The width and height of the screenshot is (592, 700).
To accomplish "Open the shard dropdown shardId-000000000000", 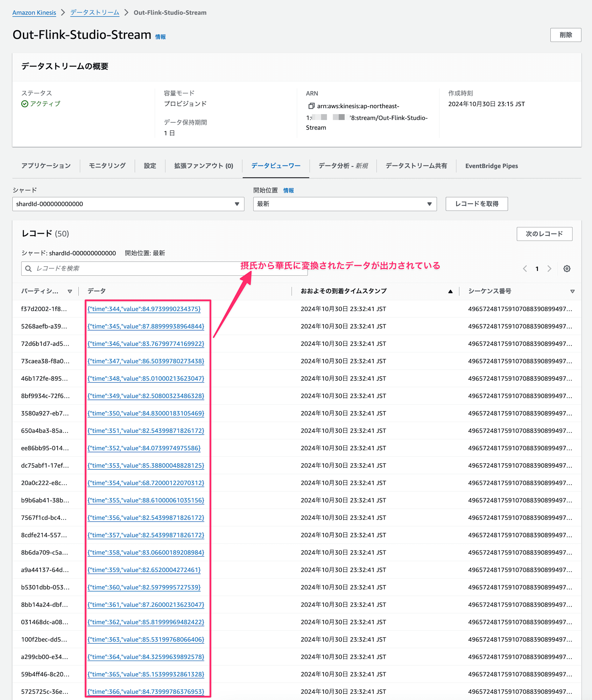I will tap(128, 204).
